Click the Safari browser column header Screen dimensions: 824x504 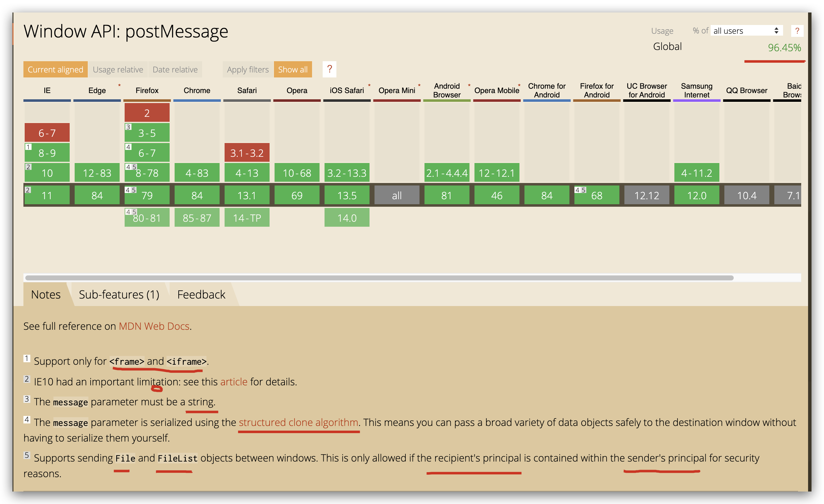click(247, 90)
